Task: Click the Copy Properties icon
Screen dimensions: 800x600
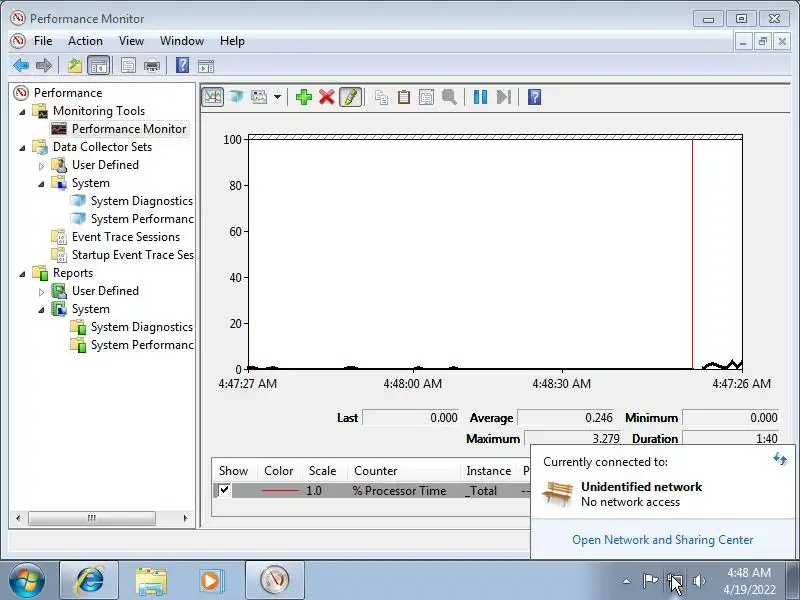Action: (x=381, y=97)
